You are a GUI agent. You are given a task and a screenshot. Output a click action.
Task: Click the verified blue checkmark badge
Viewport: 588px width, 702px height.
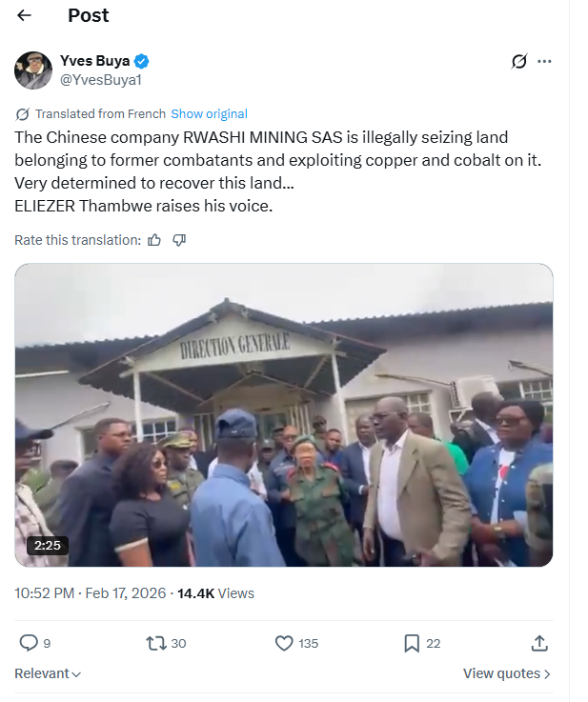tap(142, 62)
